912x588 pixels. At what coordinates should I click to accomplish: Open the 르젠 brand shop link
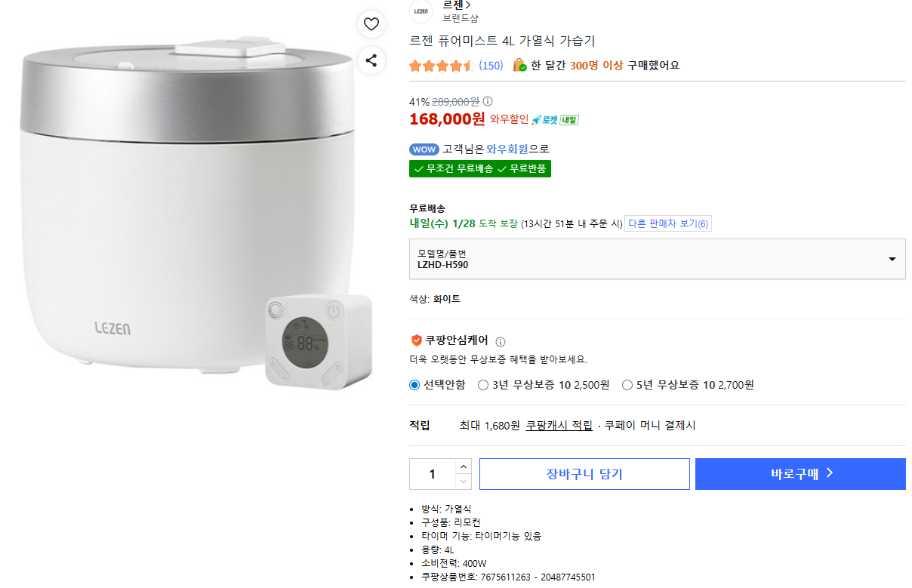(x=457, y=5)
